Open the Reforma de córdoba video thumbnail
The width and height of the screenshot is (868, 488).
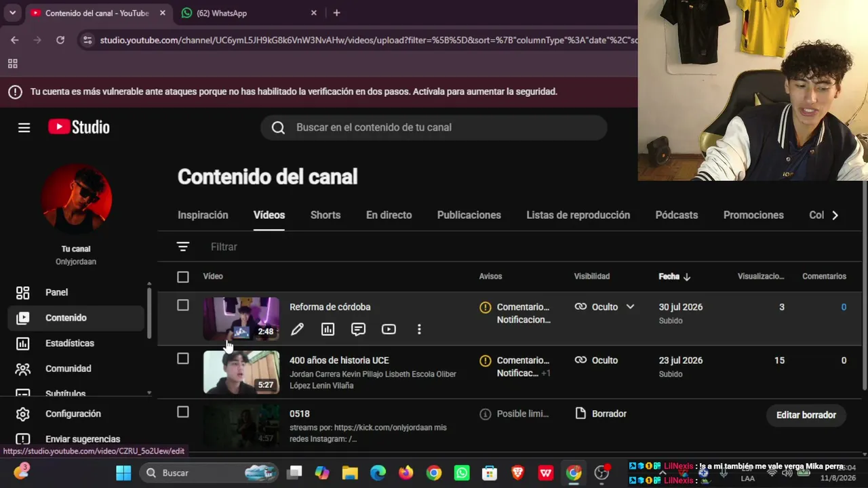(241, 319)
